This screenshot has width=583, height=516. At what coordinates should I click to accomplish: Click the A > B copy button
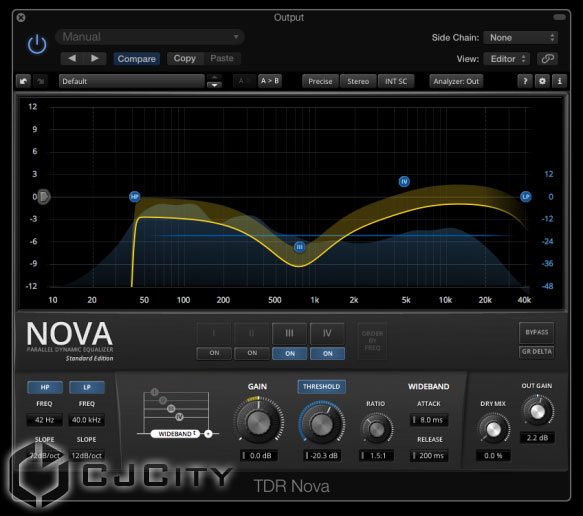(x=270, y=81)
